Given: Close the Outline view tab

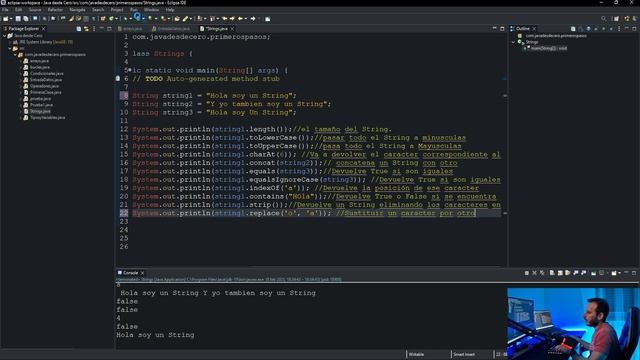Looking at the screenshot, I should (534, 29).
